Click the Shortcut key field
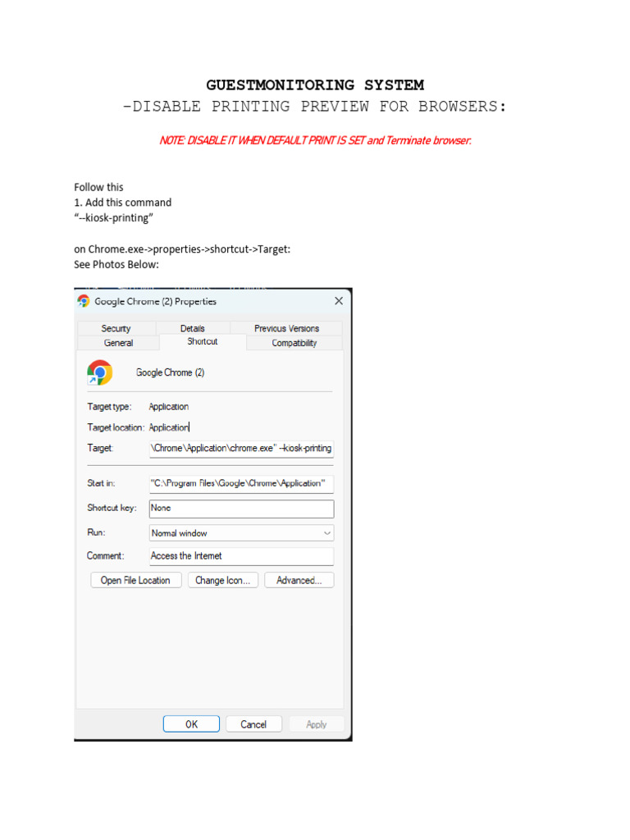Screen dimensions: 630x840 point(241,509)
